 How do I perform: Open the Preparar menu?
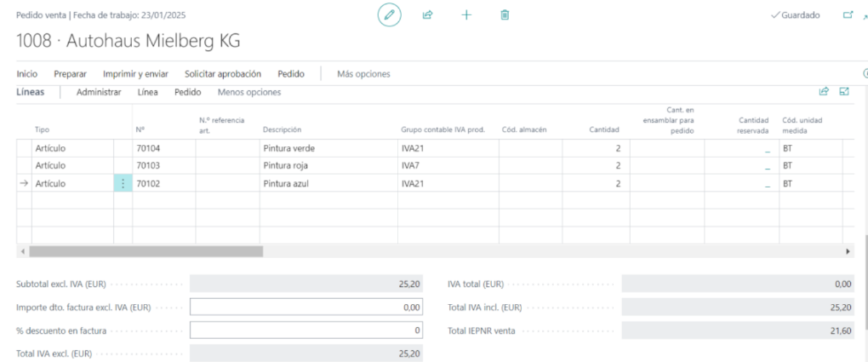point(71,74)
